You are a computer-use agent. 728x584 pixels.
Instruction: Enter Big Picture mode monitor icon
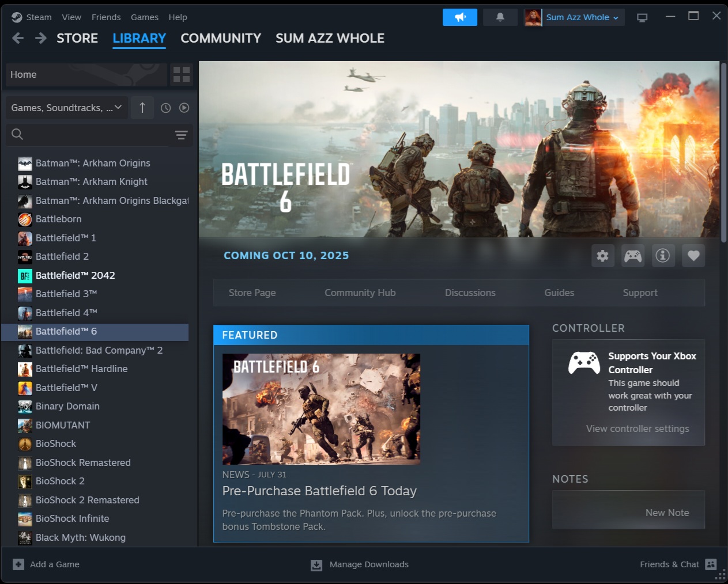coord(642,17)
